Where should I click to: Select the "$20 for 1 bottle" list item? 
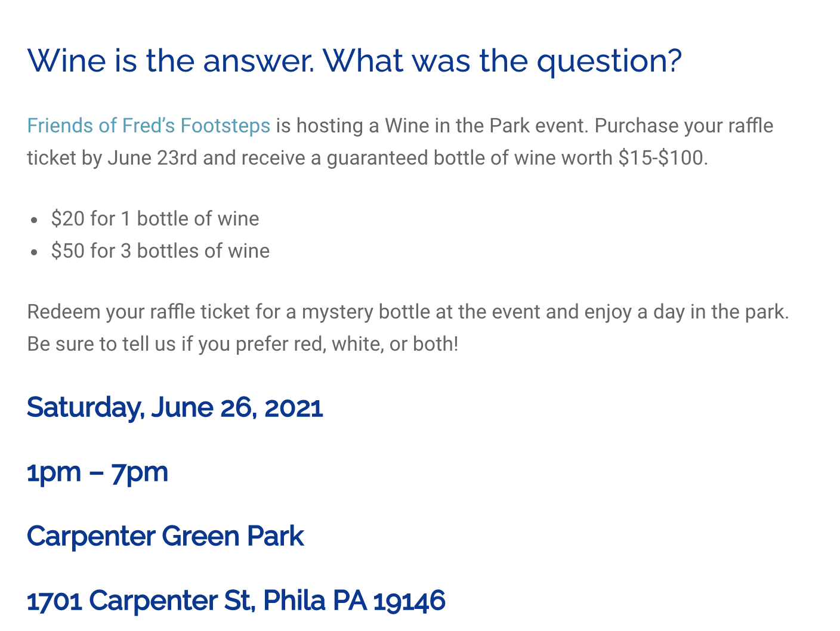(x=155, y=219)
